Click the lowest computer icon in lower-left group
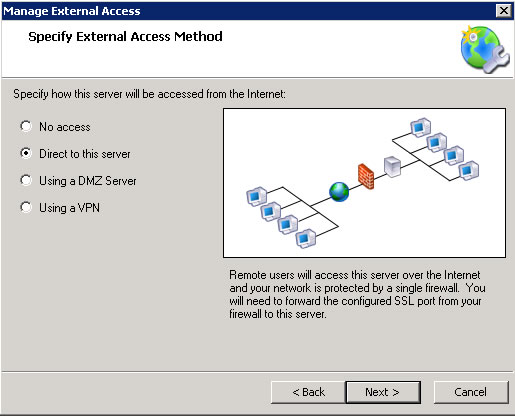Viewport: 515px width, 416px height. click(x=306, y=239)
